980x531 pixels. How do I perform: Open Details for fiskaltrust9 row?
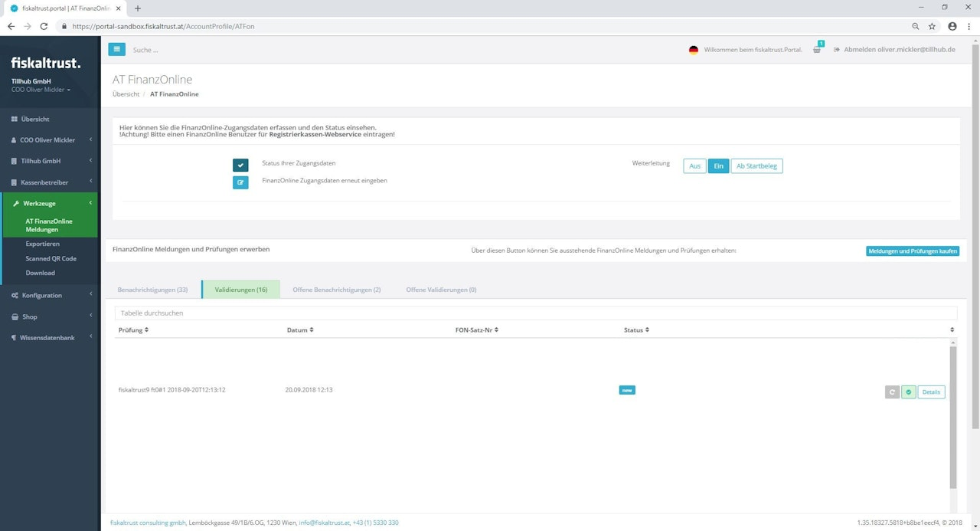point(931,392)
